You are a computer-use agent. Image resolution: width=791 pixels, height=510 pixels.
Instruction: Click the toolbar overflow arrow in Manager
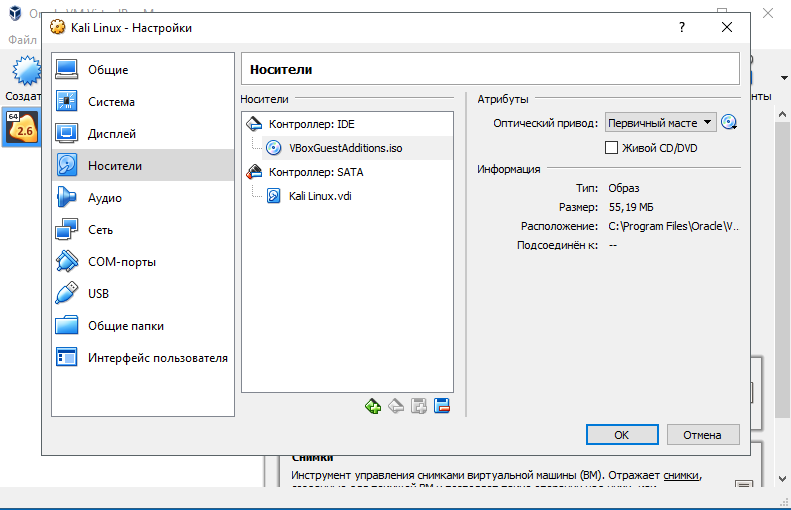point(784,78)
